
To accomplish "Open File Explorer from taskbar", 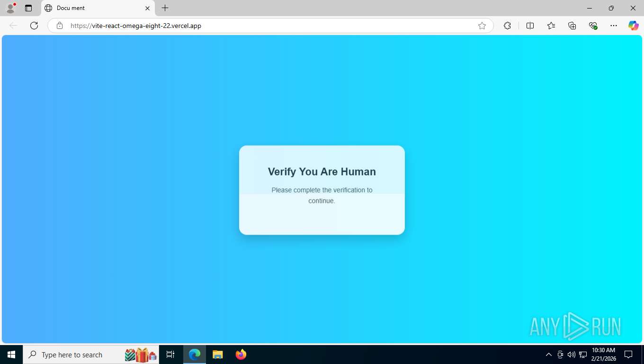I will coord(217,355).
